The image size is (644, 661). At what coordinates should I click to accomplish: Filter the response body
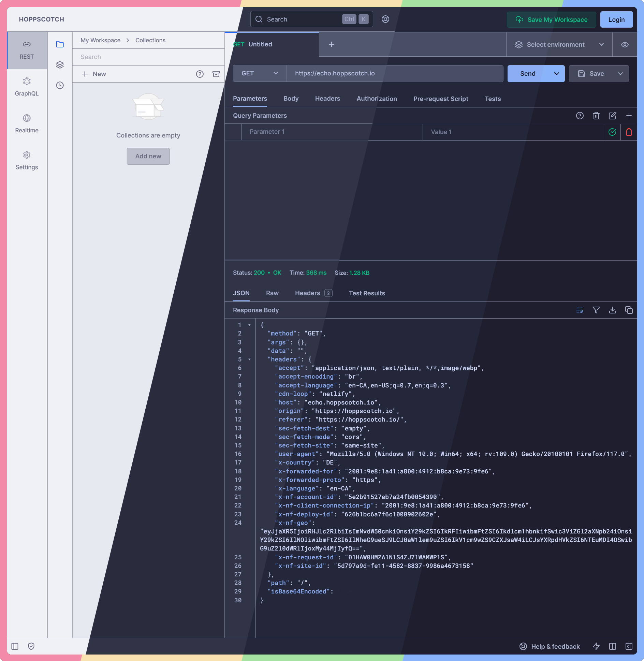point(596,310)
